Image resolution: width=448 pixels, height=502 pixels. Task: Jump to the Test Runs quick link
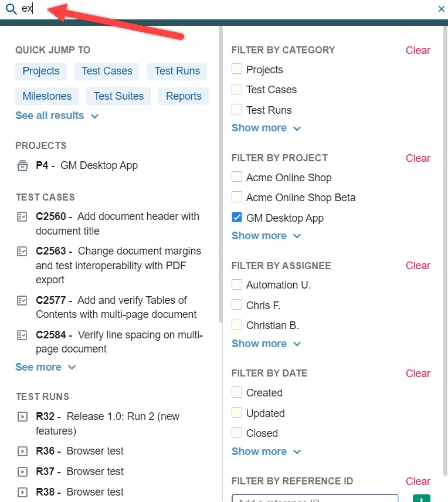click(177, 71)
